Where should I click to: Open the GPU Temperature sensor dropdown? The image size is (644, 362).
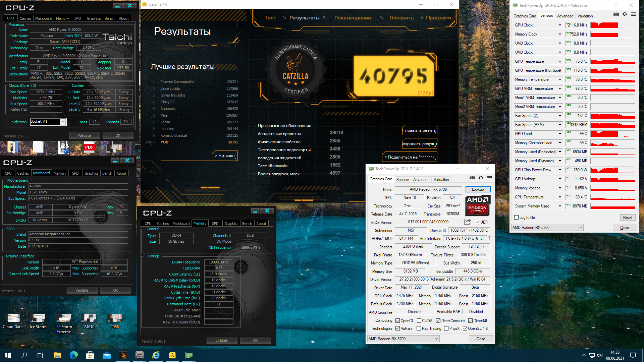coord(560,61)
